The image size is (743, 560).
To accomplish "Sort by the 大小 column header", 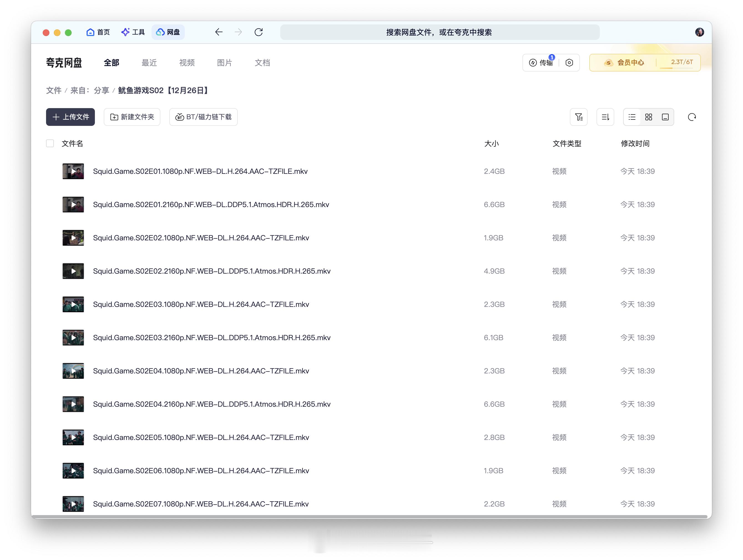I will pyautogui.click(x=491, y=144).
